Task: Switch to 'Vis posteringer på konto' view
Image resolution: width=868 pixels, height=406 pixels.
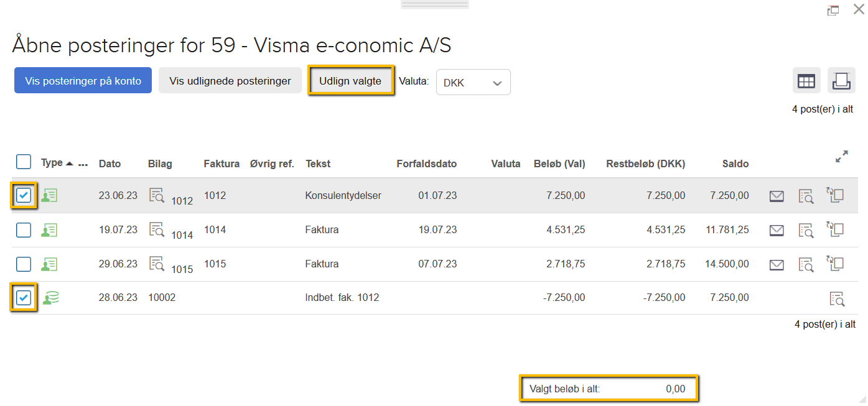Action: tap(83, 80)
